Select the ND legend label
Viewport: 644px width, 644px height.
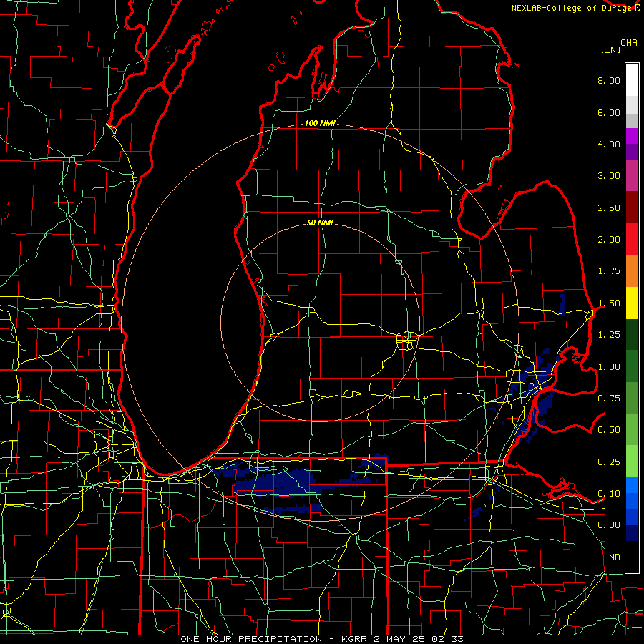pyautogui.click(x=615, y=557)
